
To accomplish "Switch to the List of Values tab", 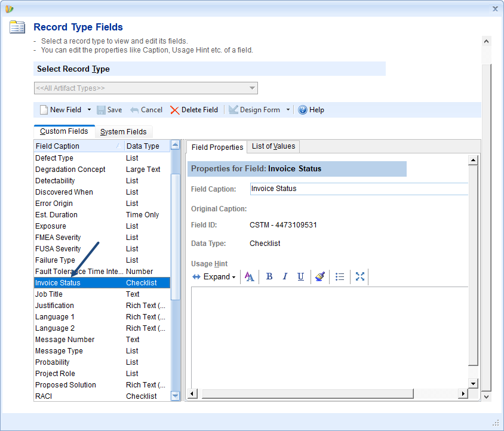I will [273, 146].
